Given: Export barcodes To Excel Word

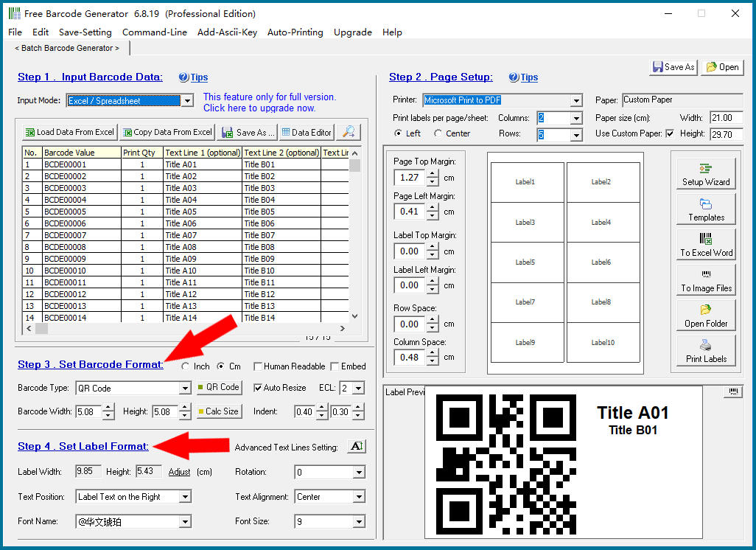Looking at the screenshot, I should click(706, 245).
